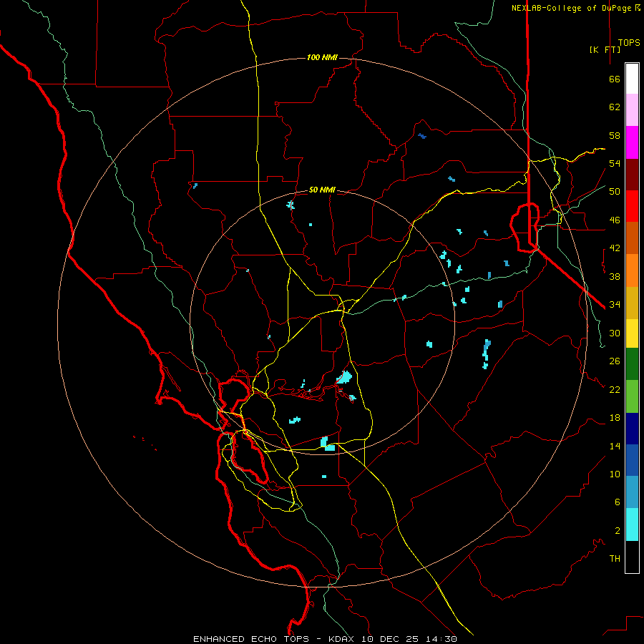Click the light blue legend swatch
This screenshot has height=644, width=644.
tap(632, 492)
